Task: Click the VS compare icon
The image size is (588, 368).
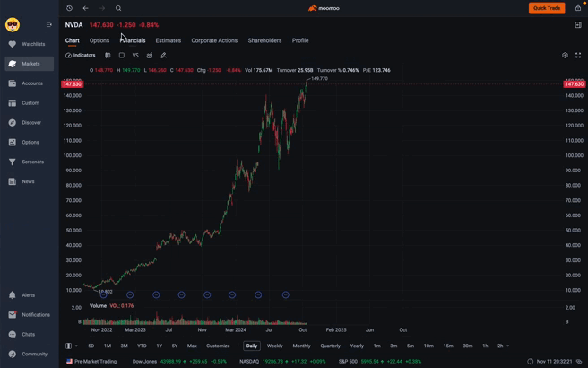Action: point(135,56)
